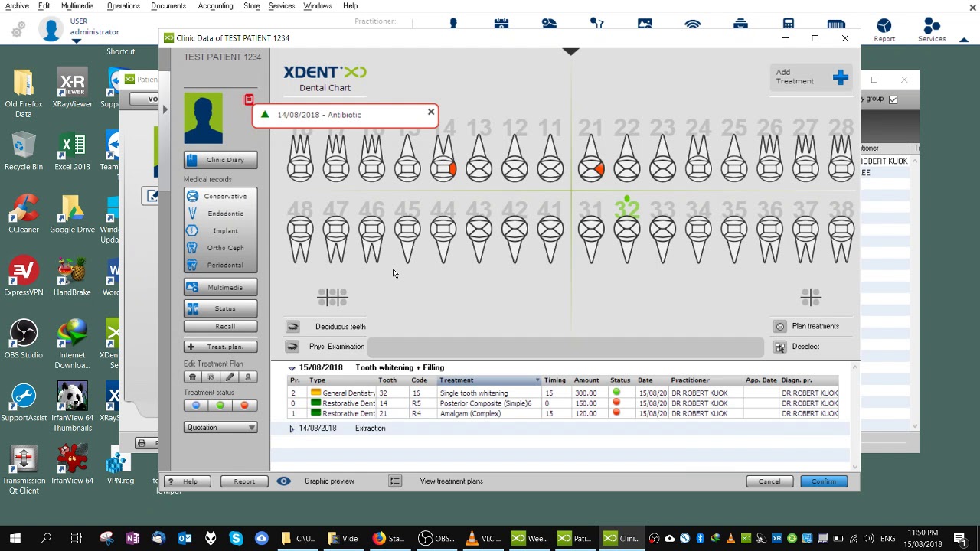This screenshot has width=980, height=551.
Task: Open the Archive menu
Action: (x=16, y=6)
